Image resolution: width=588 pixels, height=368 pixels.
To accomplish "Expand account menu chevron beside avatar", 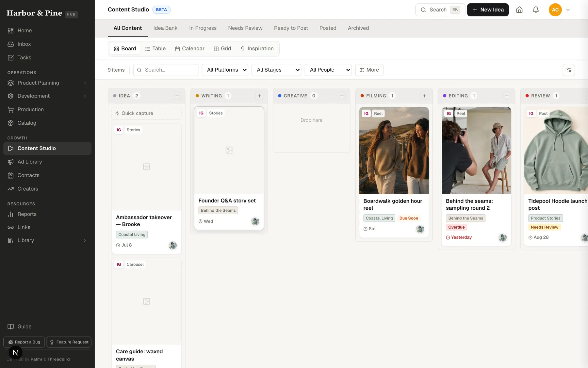I will [568, 10].
